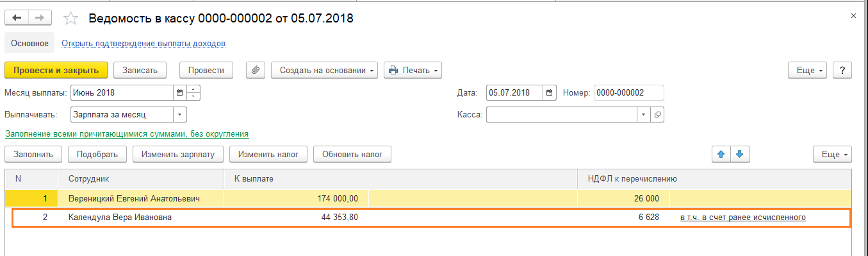This screenshot has height=256, width=868.
Task: Open the Открыть подтверждение выплаты доходов link
Action: pos(143,44)
